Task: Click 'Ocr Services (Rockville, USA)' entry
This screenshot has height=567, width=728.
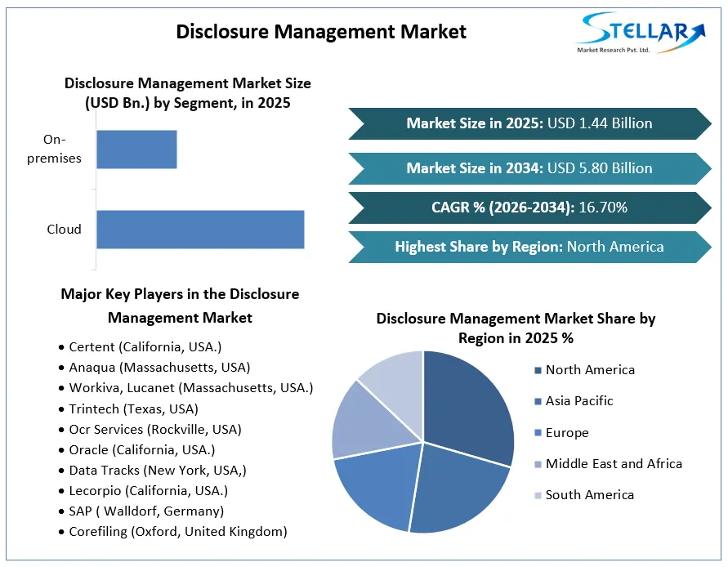Action: [x=155, y=430]
